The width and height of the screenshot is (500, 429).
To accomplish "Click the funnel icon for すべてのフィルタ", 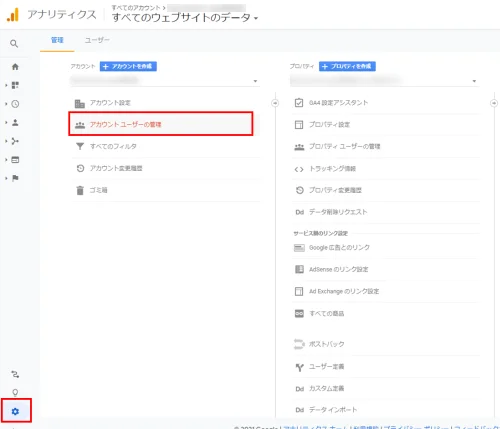I will tap(80, 146).
